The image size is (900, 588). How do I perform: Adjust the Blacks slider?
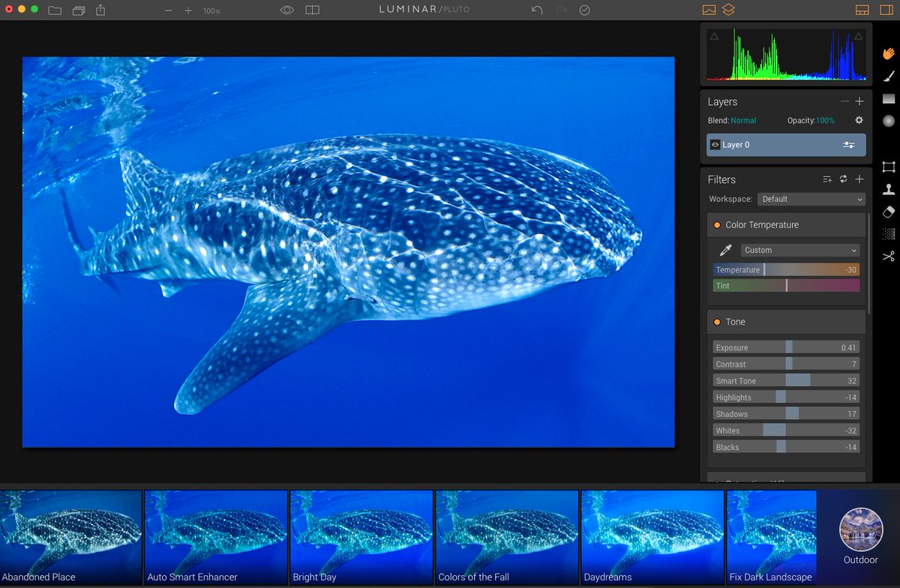[786, 447]
